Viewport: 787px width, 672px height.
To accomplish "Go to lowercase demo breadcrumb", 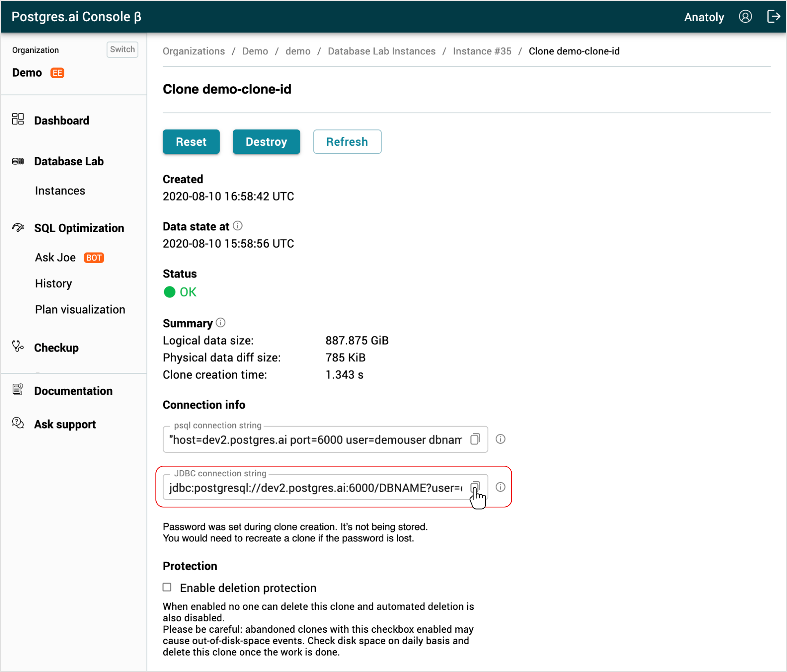I will (x=298, y=51).
